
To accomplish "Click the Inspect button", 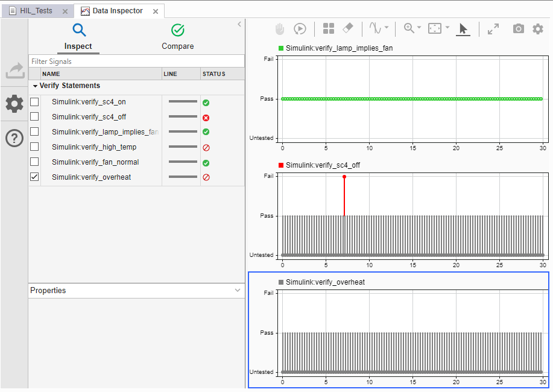I will [x=78, y=36].
